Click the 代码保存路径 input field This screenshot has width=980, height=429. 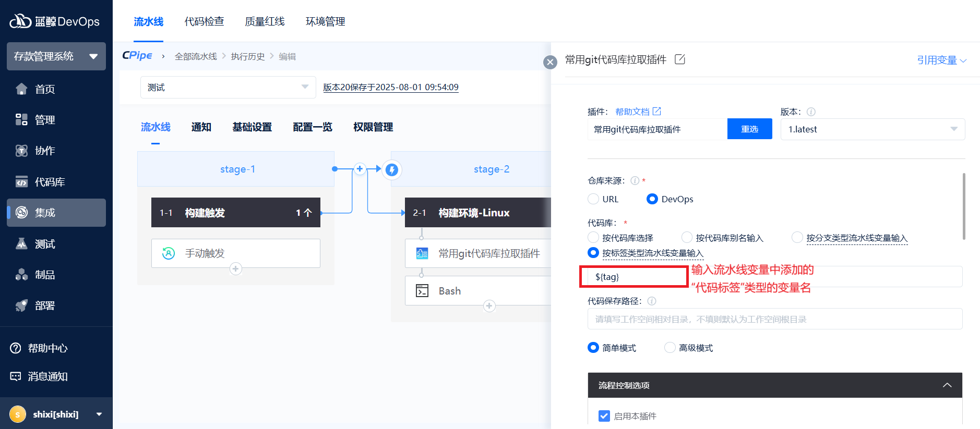tap(774, 319)
